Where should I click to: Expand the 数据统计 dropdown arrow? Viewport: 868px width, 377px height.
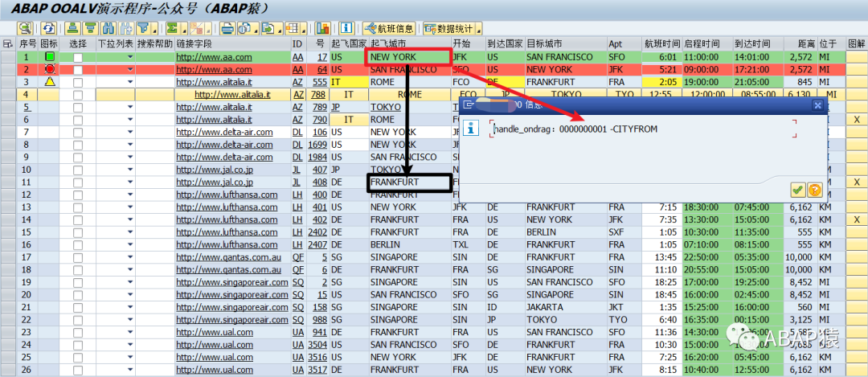coord(478,28)
